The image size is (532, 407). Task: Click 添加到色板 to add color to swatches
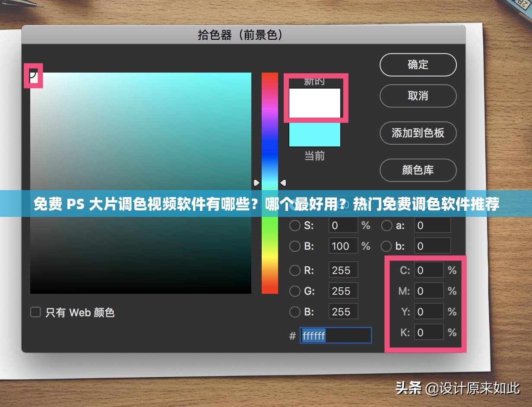[418, 133]
